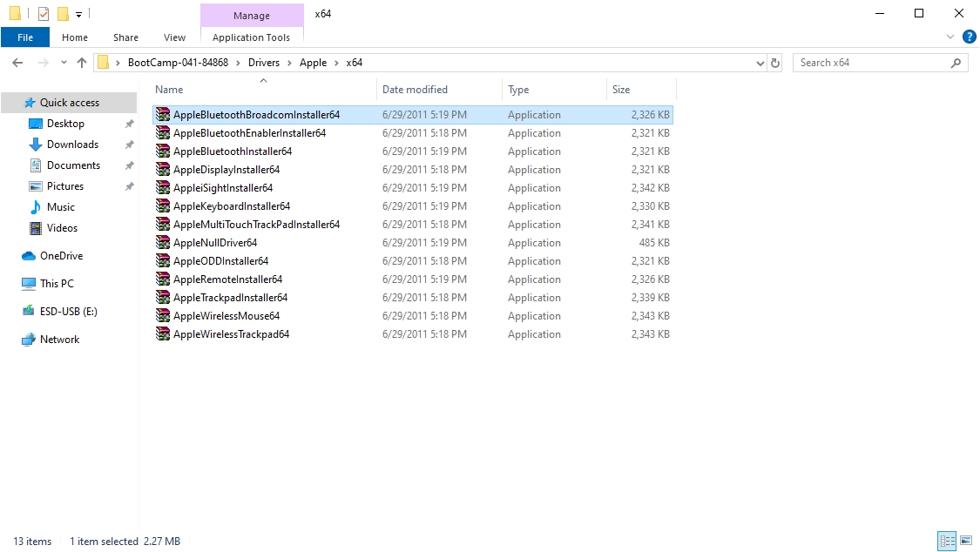The width and height of the screenshot is (980, 552).
Task: Open Pictures in navigation pane
Action: click(65, 186)
